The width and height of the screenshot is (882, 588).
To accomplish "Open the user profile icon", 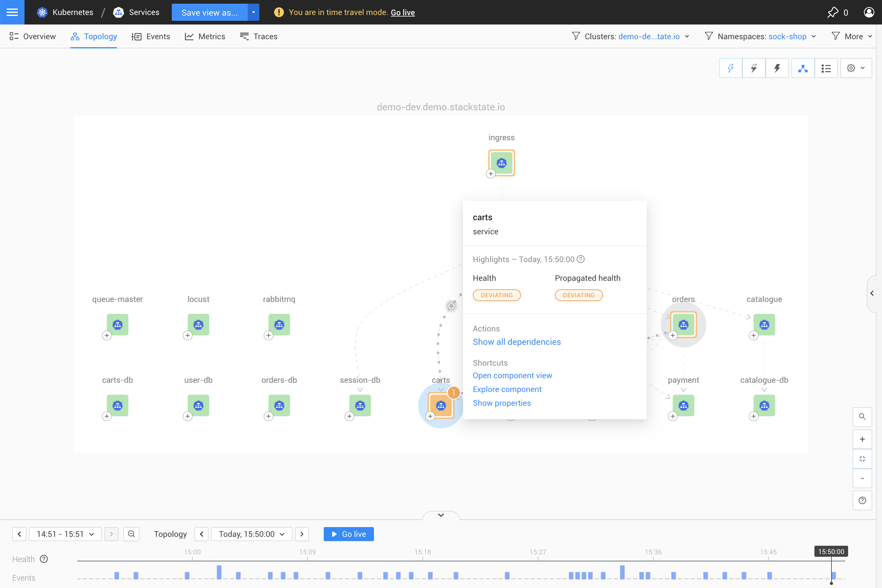I will coord(869,12).
